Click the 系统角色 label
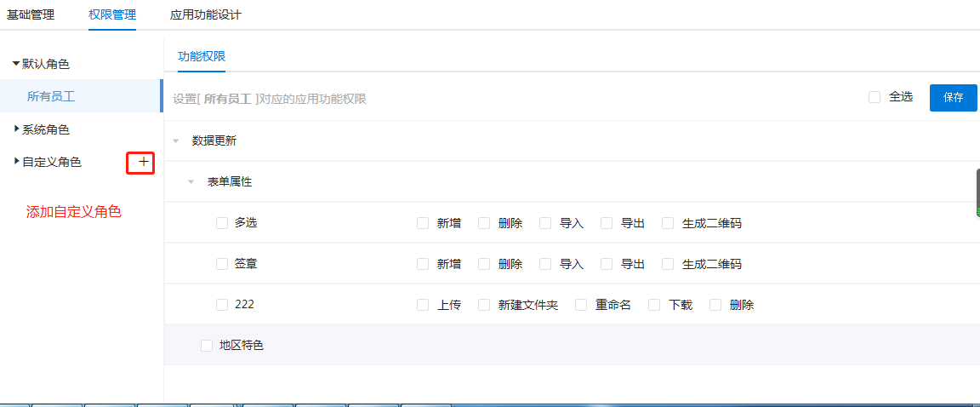The image size is (980, 407). click(46, 129)
